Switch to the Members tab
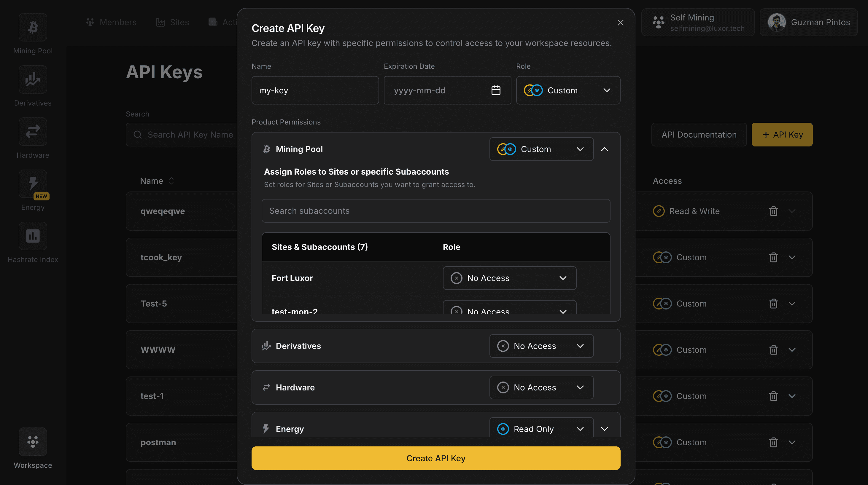 point(111,22)
